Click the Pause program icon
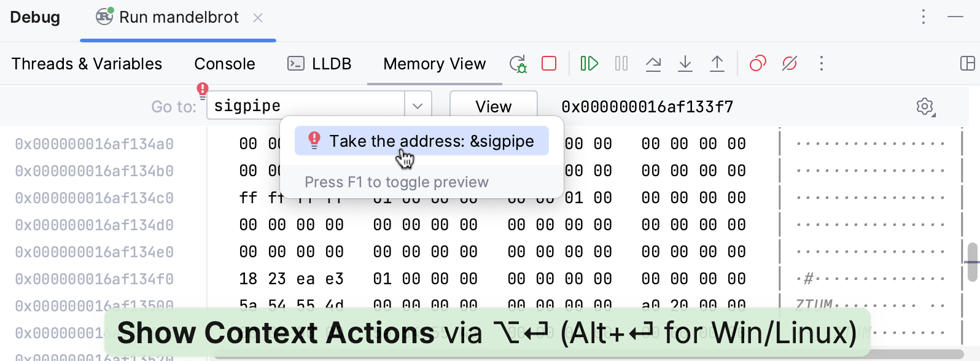Viewport: 980px width, 361px height. click(621, 63)
